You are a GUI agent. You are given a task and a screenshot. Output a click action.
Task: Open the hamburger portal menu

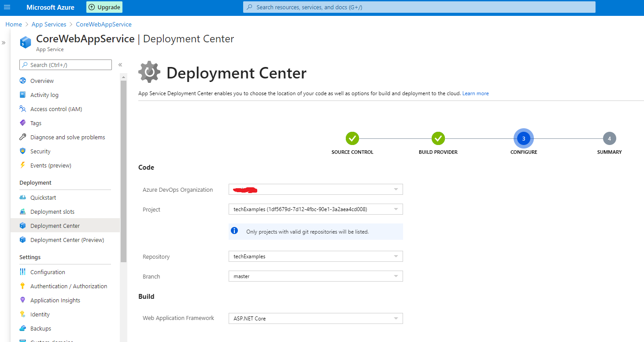coord(7,7)
